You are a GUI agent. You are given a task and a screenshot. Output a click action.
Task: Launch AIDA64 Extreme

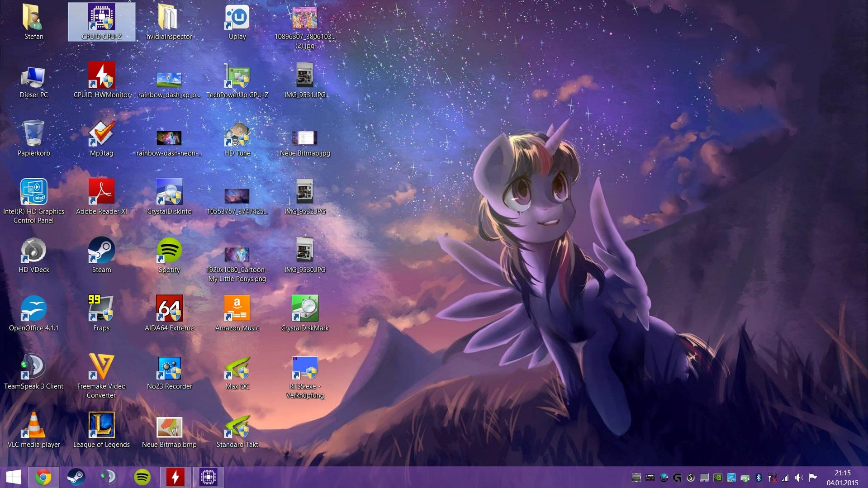click(169, 314)
